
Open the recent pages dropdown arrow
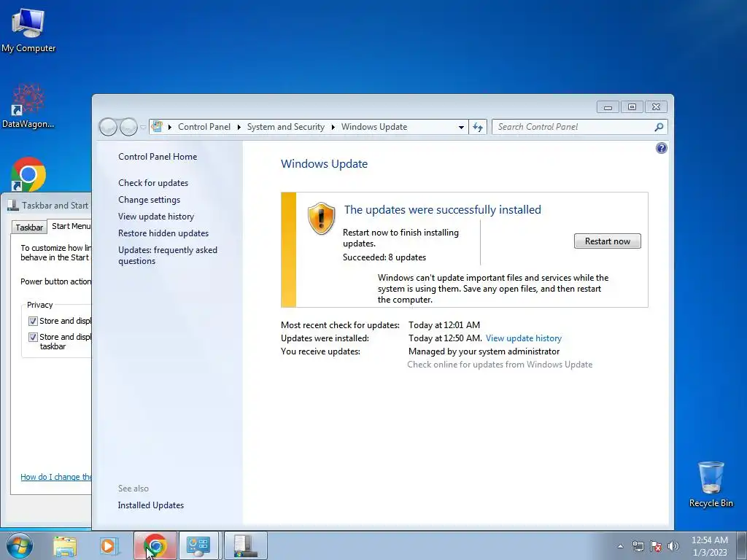click(x=143, y=128)
